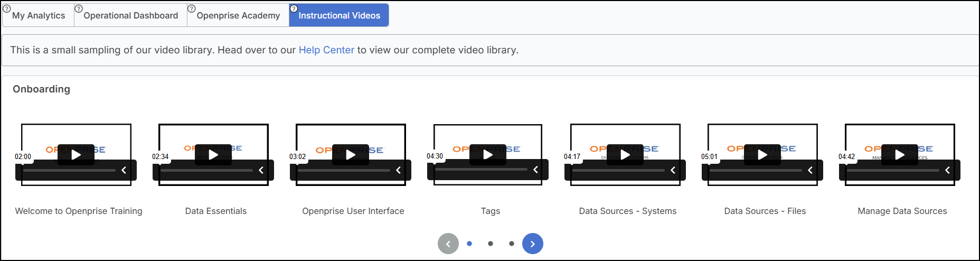
Task: Collapse controls chevron on Data Sources - Systems video
Action: 673,170
